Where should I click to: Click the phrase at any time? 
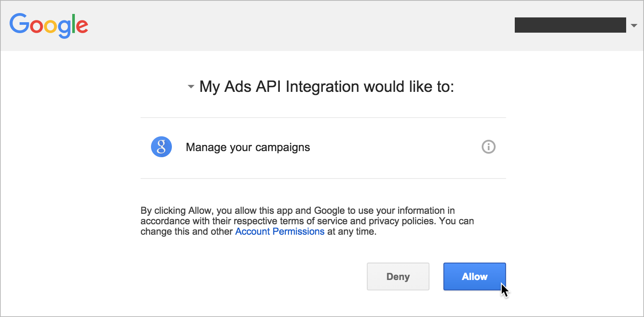(352, 232)
